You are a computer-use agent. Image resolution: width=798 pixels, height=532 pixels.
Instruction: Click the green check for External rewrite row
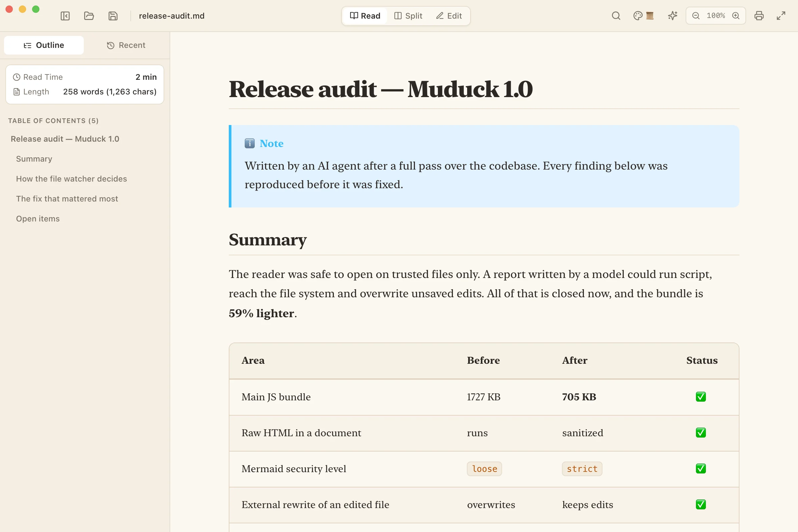[x=701, y=504]
